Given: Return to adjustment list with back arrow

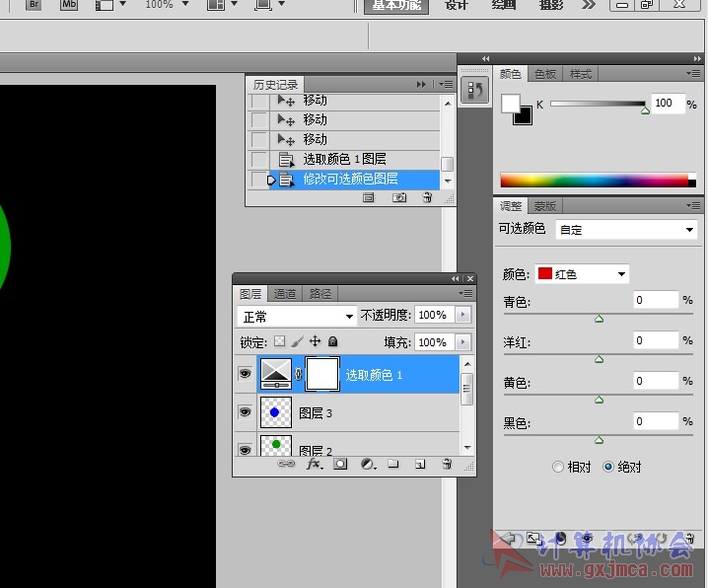Looking at the screenshot, I should [x=508, y=539].
